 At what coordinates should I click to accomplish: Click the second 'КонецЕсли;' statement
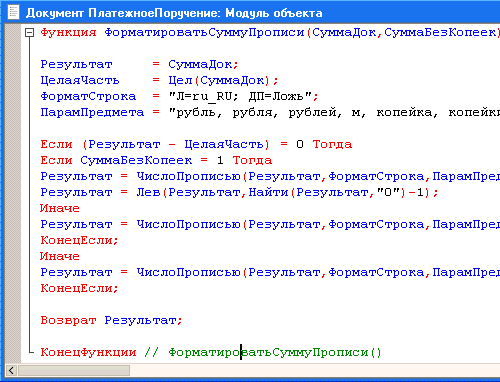[79, 288]
